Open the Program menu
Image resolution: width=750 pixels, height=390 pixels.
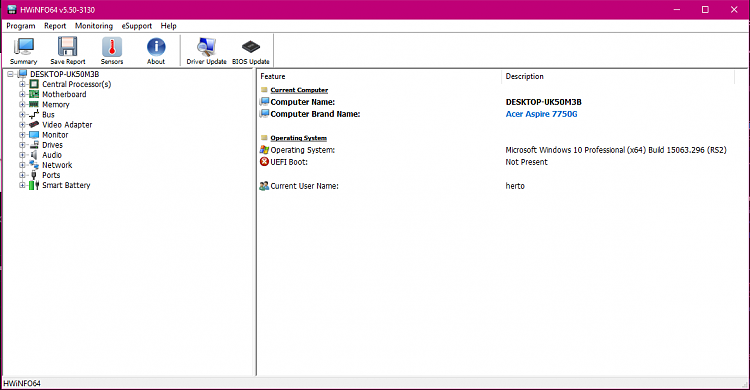pyautogui.click(x=21, y=26)
